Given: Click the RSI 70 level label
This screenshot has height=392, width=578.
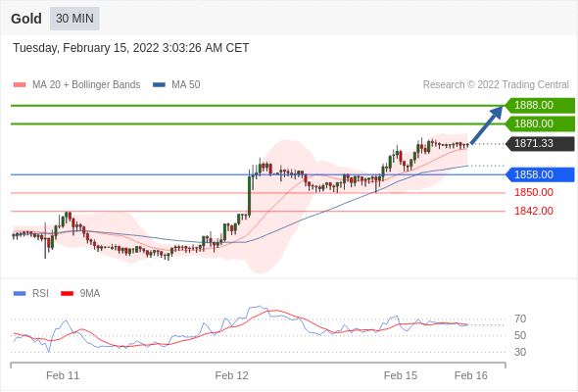Looking at the screenshot, I should [520, 318].
